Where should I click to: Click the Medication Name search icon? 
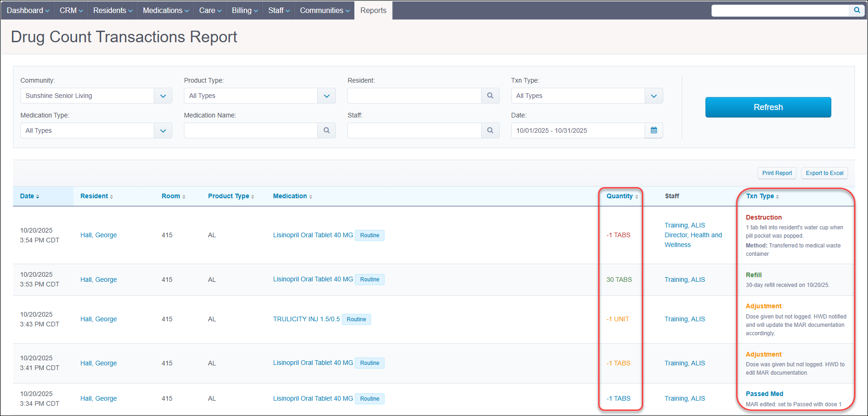[x=326, y=130]
